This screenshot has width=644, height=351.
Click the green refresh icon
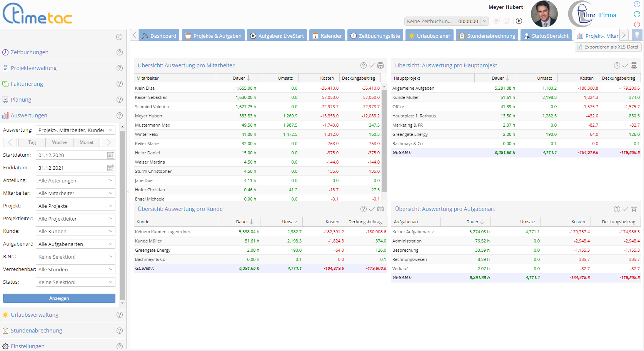tap(637, 14)
